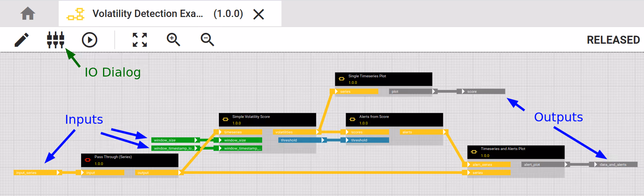Click the alerts output port
The height and width of the screenshot is (196, 644).
click(424, 132)
